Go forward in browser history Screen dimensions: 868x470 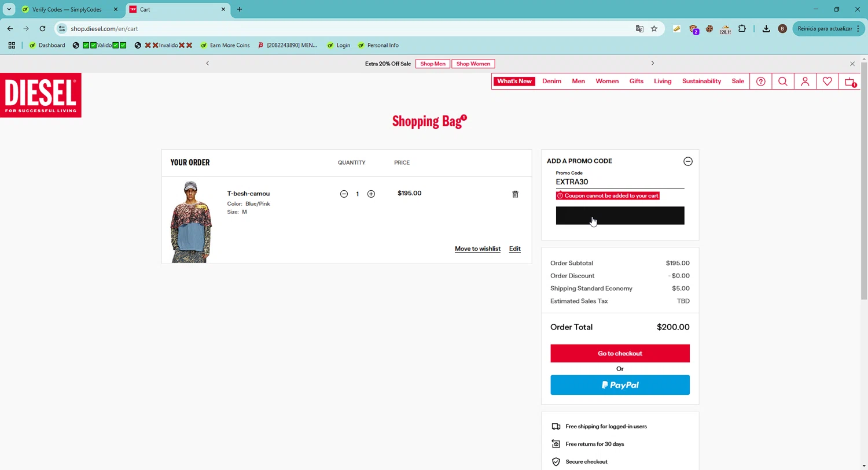[26, 28]
